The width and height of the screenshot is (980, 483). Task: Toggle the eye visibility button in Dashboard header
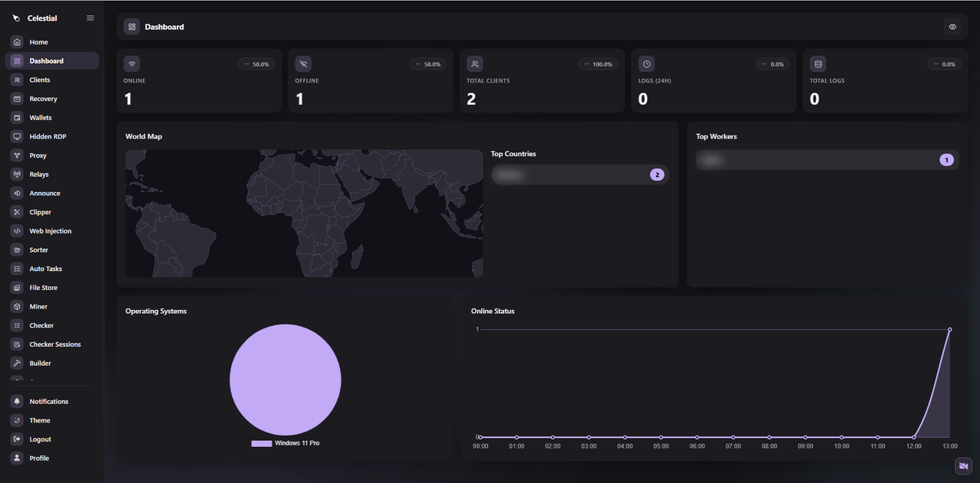coord(952,27)
